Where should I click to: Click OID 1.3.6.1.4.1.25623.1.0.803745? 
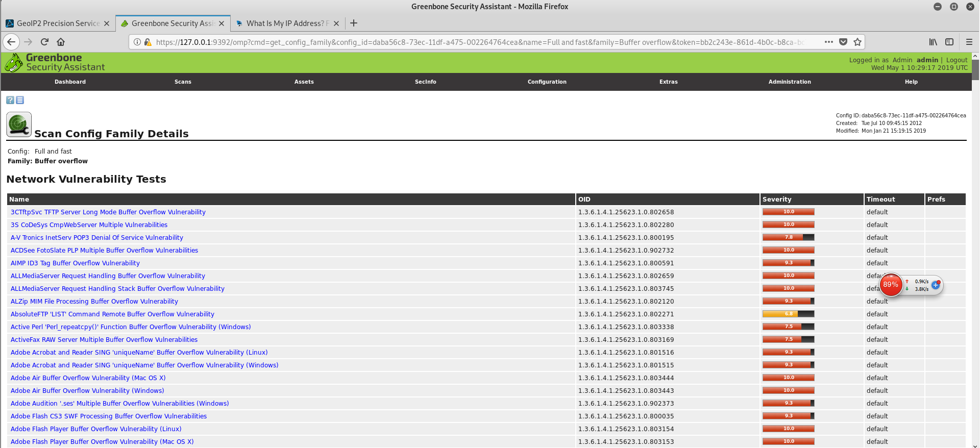coord(626,288)
